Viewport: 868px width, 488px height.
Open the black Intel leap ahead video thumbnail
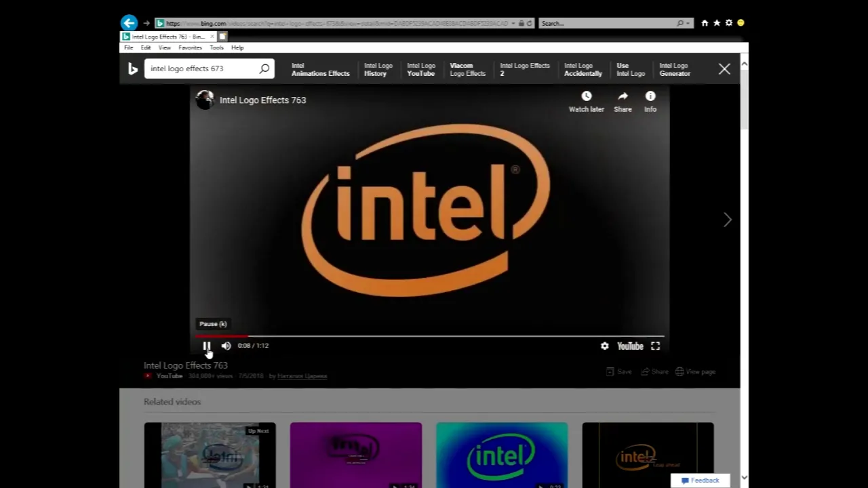(648, 455)
